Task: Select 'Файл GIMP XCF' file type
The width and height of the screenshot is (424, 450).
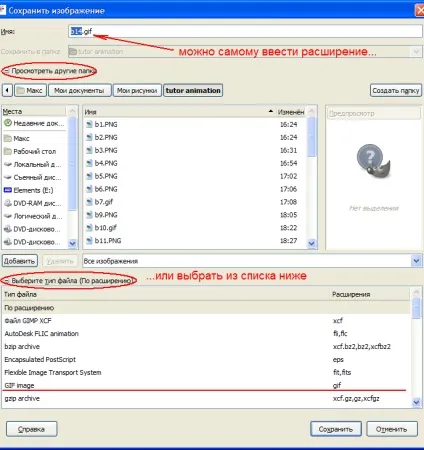Action: 207,321
